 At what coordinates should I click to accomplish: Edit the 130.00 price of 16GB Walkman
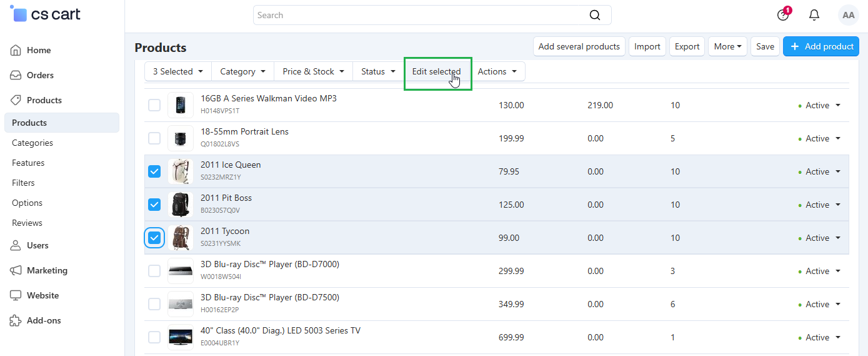point(511,105)
